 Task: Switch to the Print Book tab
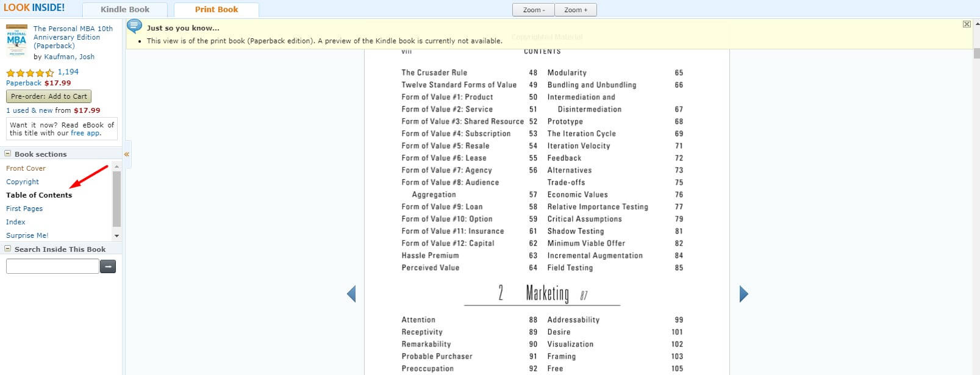(x=216, y=10)
